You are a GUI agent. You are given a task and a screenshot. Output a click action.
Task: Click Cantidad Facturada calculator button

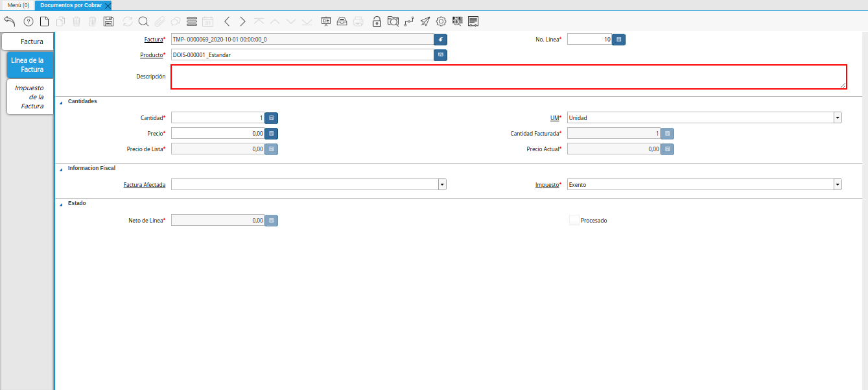click(x=667, y=134)
